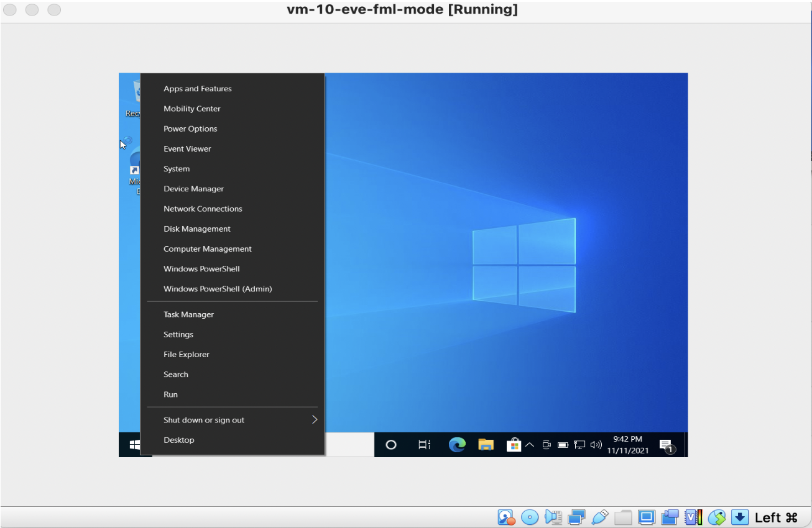The height and width of the screenshot is (528, 812).
Task: Open the shared folders icon in VirtualBox
Action: click(x=623, y=517)
